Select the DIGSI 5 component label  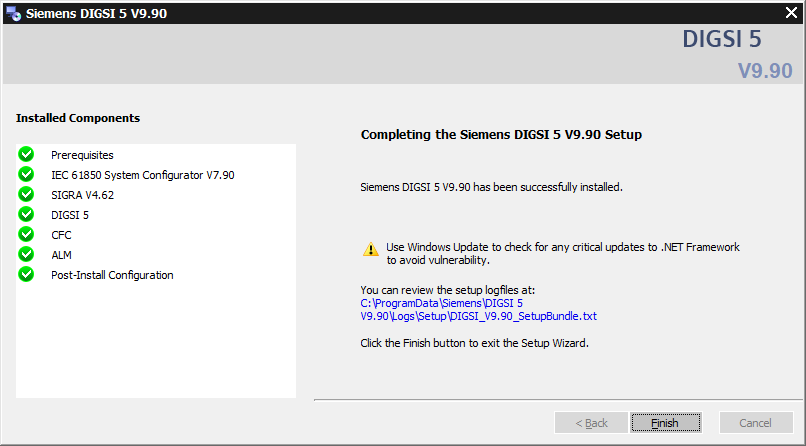[x=70, y=215]
